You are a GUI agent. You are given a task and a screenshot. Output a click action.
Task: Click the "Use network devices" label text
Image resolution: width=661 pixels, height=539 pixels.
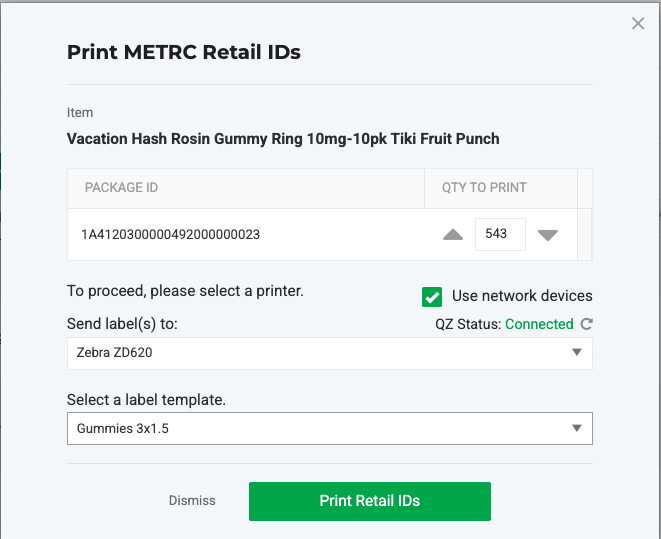pos(522,296)
